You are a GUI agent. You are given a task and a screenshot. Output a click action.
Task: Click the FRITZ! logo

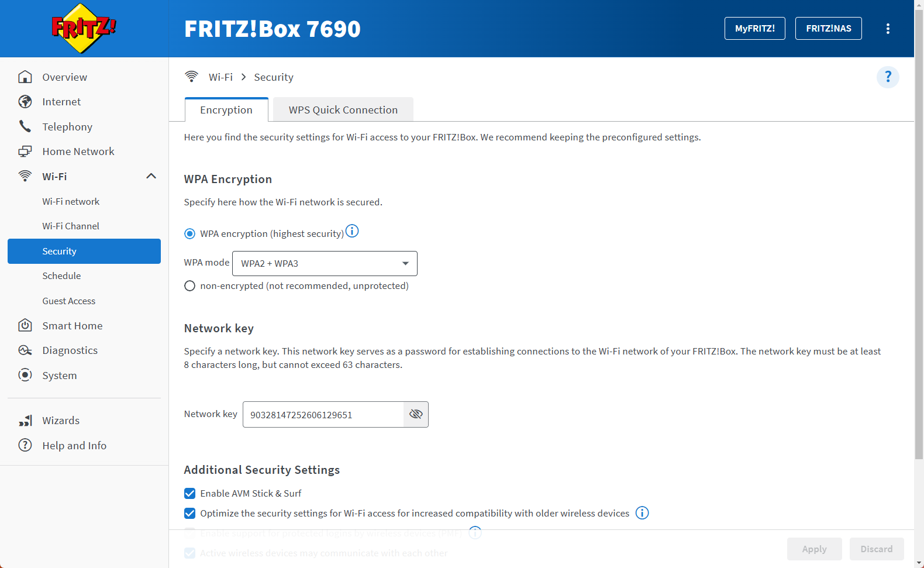coord(84,28)
